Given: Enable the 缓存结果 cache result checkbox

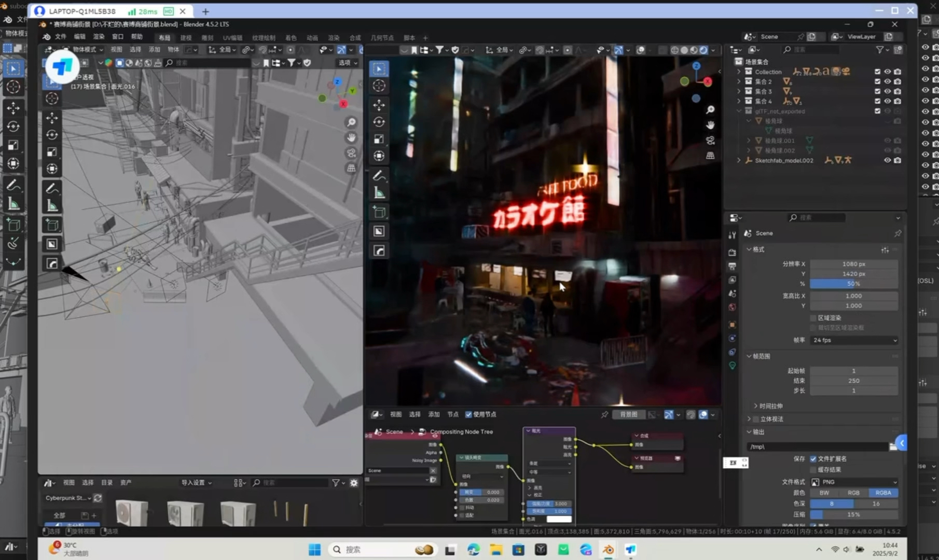Looking at the screenshot, I should (x=813, y=470).
